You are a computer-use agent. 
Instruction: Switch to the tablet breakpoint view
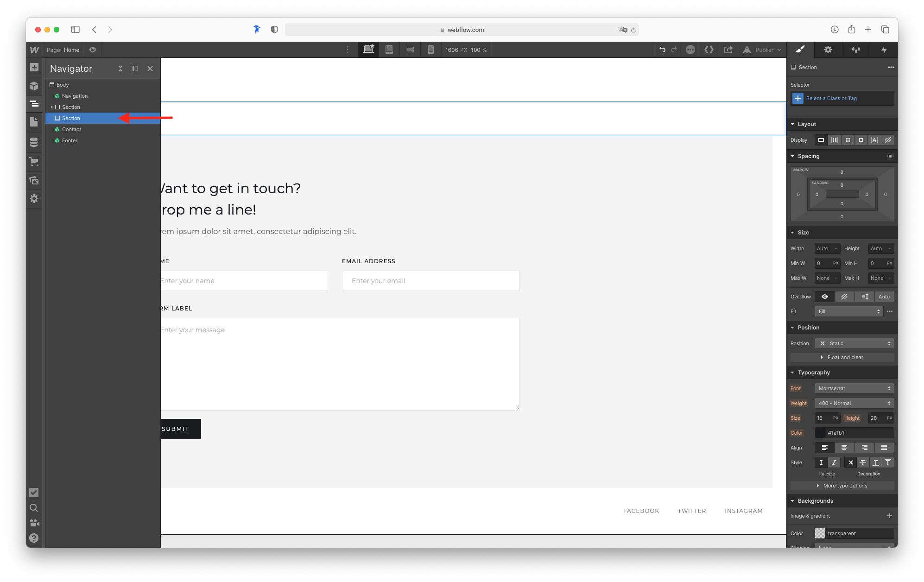(x=389, y=50)
